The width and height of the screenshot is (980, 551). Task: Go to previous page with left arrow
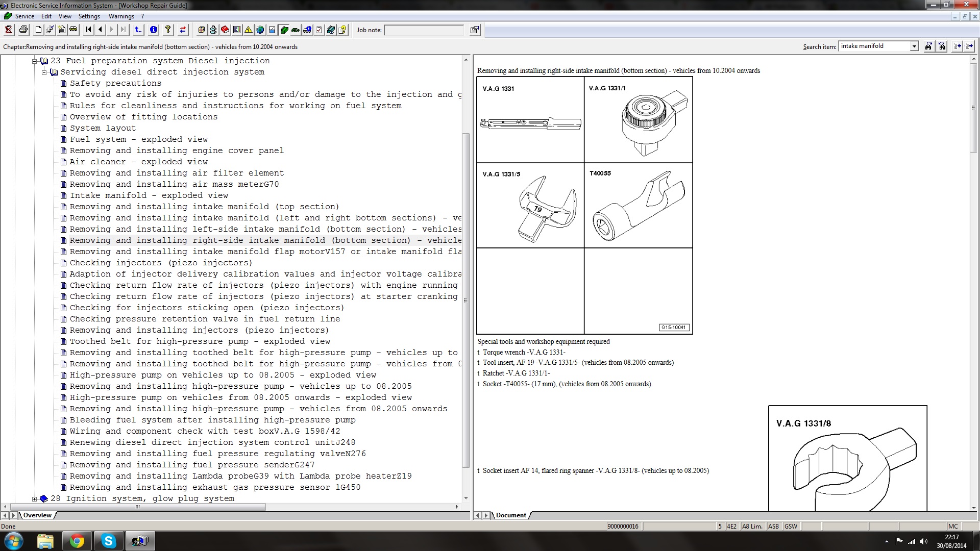[101, 30]
